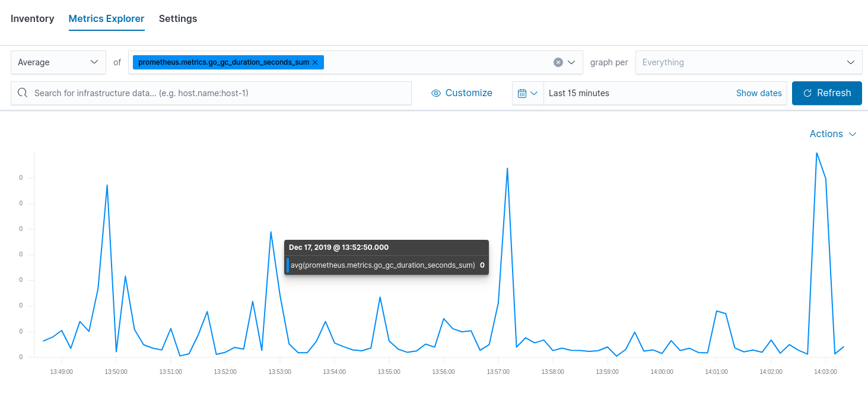
Task: Open the calendar quick date menu
Action: 528,93
